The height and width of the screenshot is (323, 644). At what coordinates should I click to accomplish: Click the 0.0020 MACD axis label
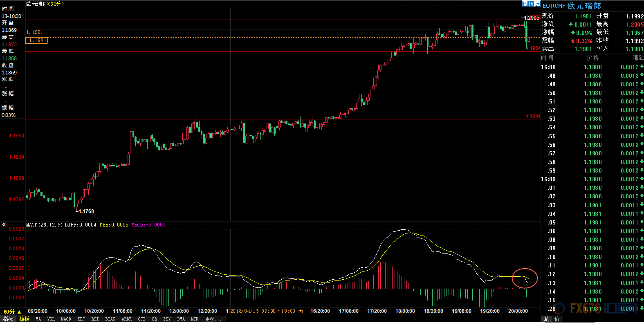click(16, 229)
